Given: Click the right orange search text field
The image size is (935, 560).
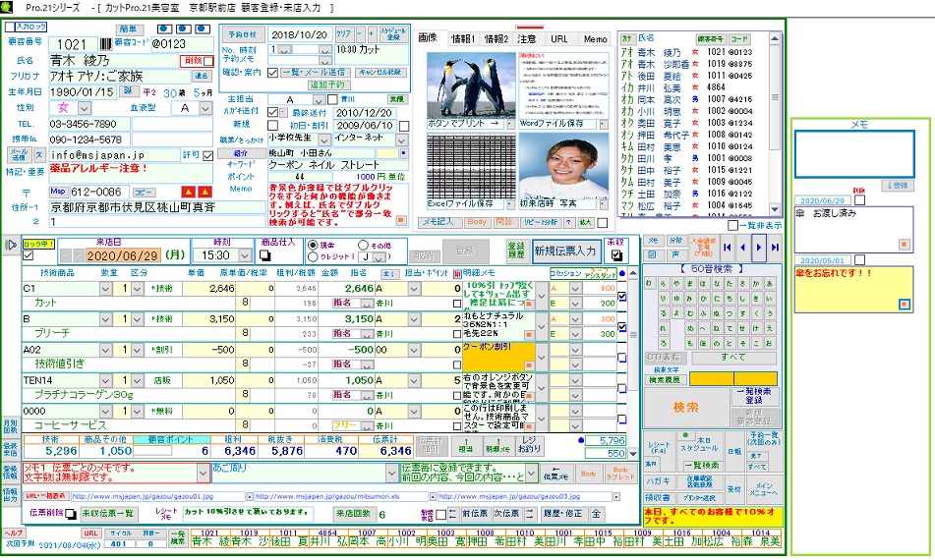Looking at the screenshot, I should 755,379.
